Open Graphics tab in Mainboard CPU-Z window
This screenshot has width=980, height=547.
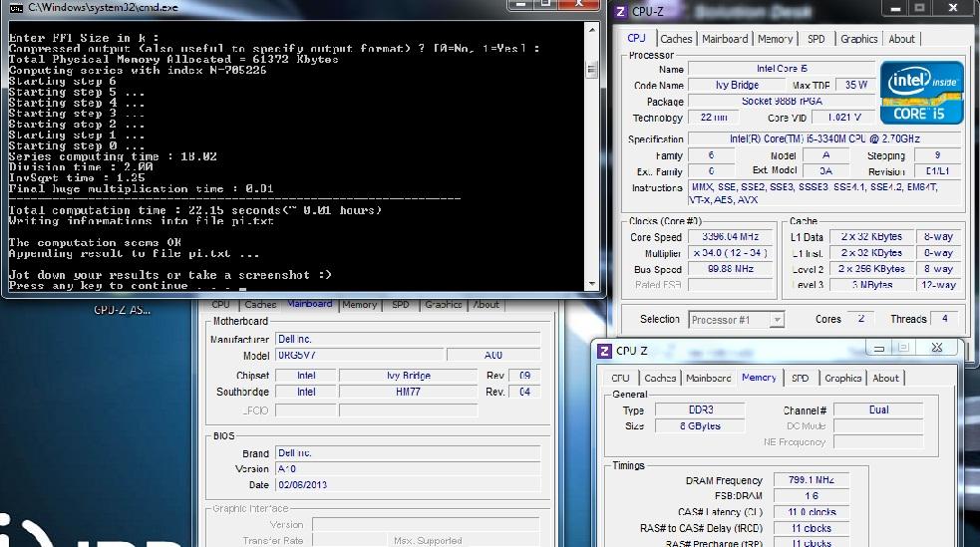[443, 305]
